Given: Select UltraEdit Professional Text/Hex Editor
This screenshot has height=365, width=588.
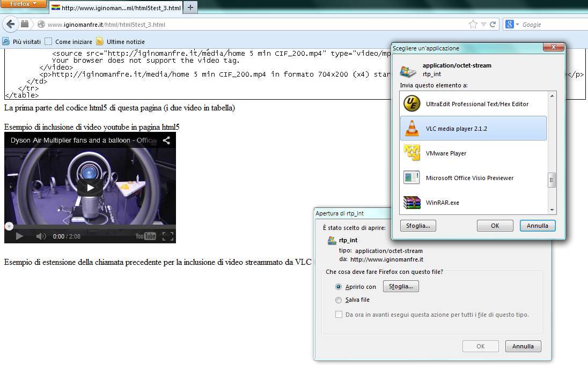Looking at the screenshot, I should click(x=473, y=104).
